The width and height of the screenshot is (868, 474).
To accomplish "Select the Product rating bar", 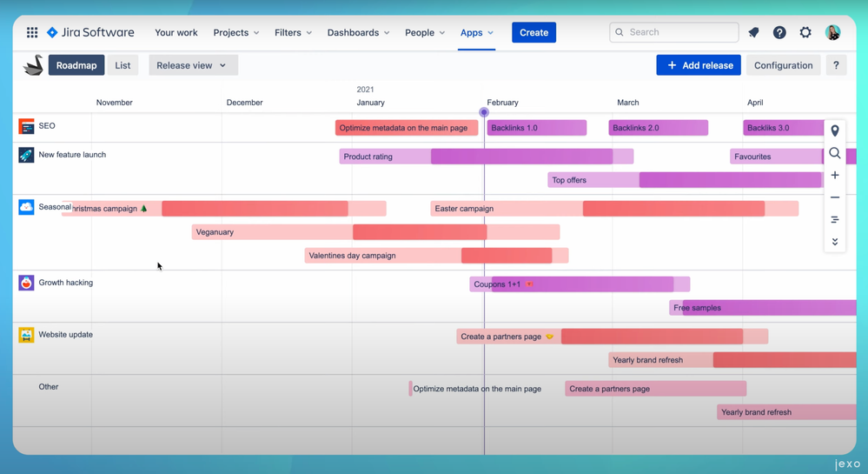I will click(486, 157).
